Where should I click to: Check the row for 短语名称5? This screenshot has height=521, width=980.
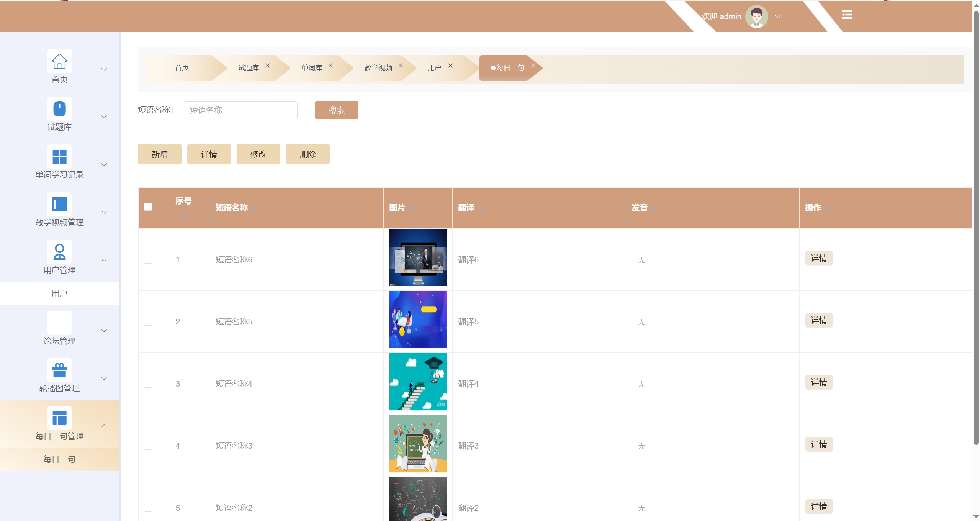click(148, 321)
